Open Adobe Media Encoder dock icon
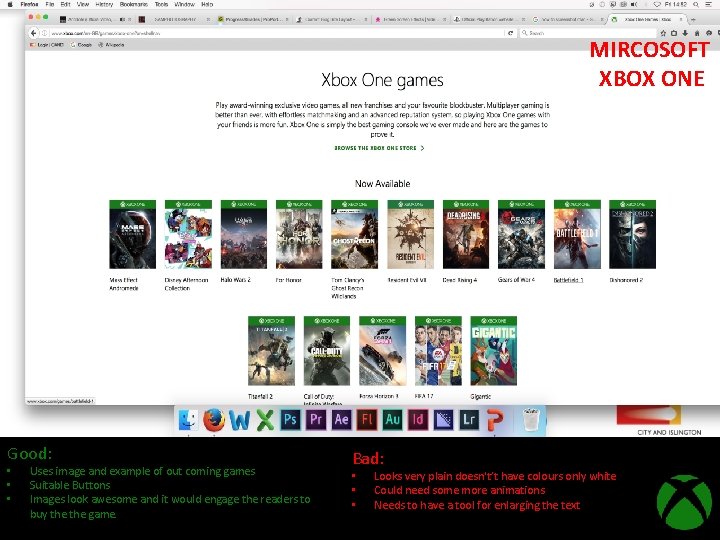 (x=444, y=419)
